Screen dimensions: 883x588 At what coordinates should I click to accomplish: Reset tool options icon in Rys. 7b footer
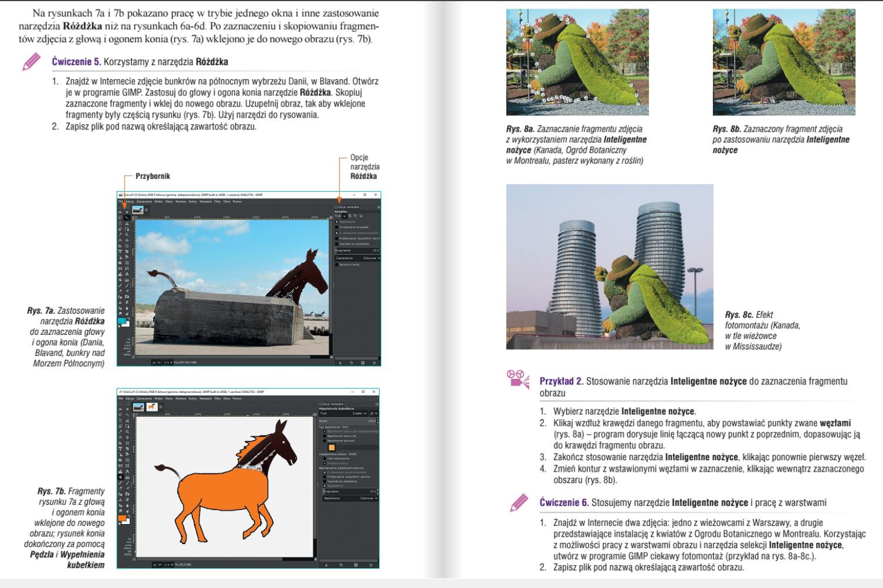[371, 565]
